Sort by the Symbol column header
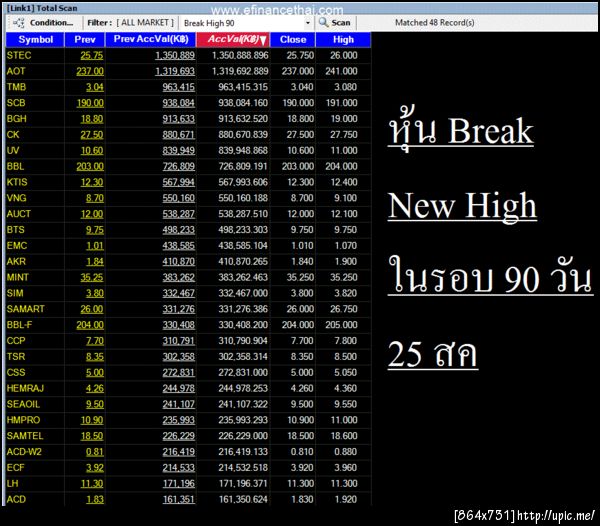This screenshot has height=526, width=600. pyautogui.click(x=35, y=40)
